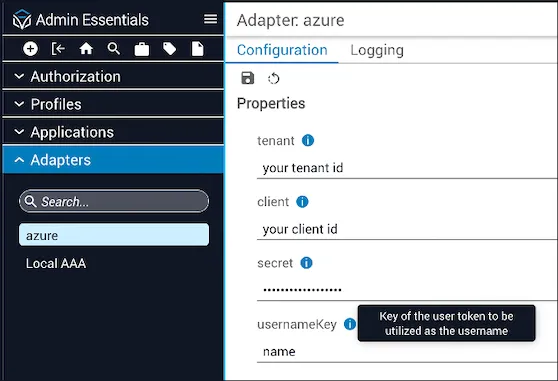Collapse the Adapters section
This screenshot has width=558, height=381.
click(113, 160)
